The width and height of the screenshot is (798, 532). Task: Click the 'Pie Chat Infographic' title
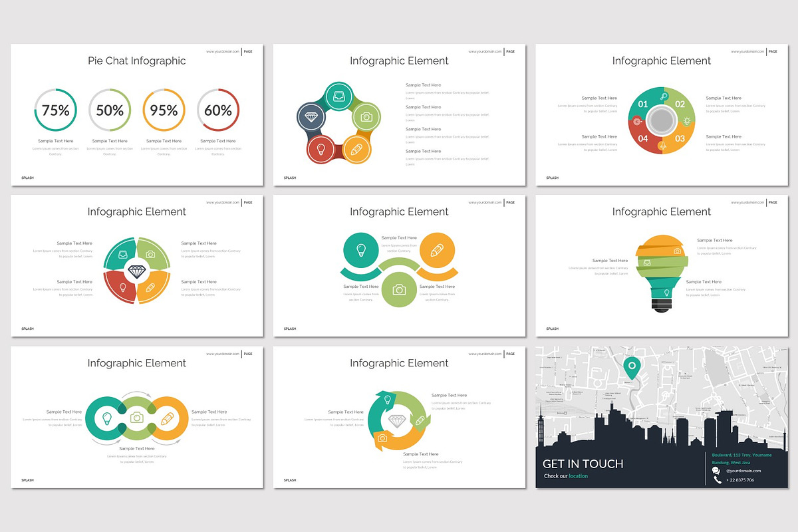click(x=137, y=61)
